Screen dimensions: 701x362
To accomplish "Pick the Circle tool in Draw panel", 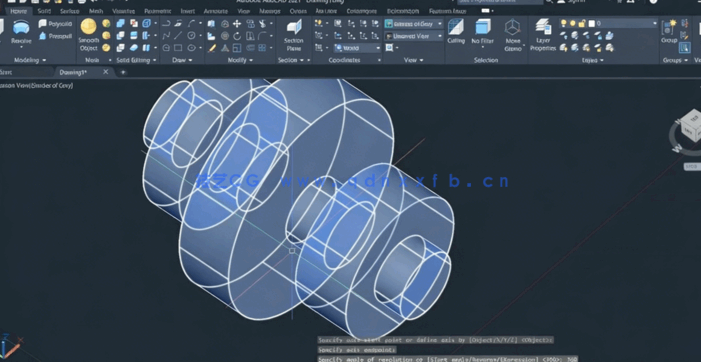I will coord(191,35).
